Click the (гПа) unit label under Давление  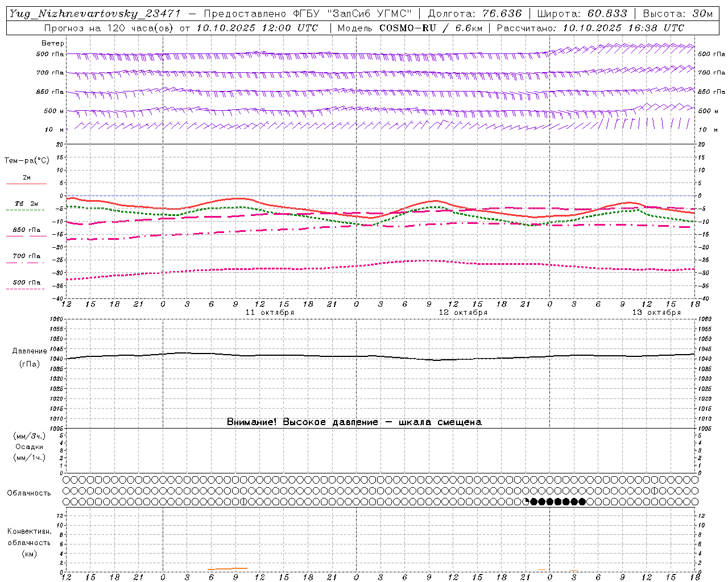coord(30,364)
